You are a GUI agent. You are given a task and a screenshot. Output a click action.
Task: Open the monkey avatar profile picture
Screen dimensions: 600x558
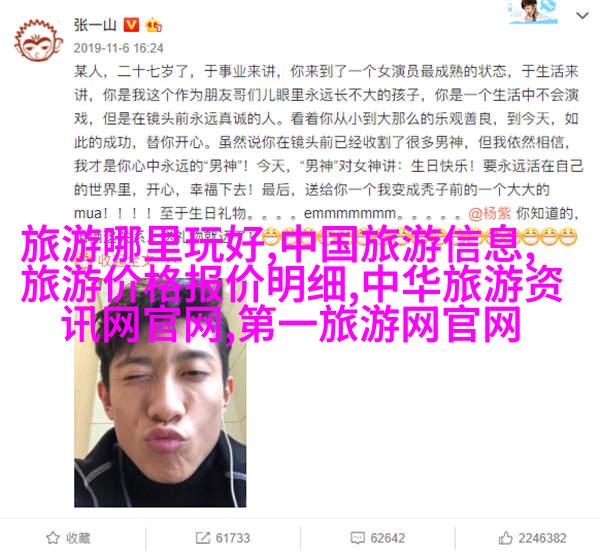(38, 40)
